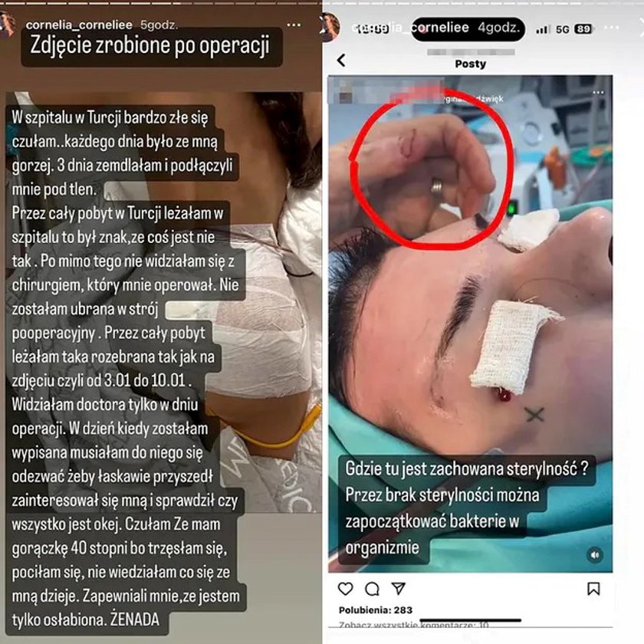Share the post with paper plane icon
The image size is (644, 644).
tap(399, 589)
